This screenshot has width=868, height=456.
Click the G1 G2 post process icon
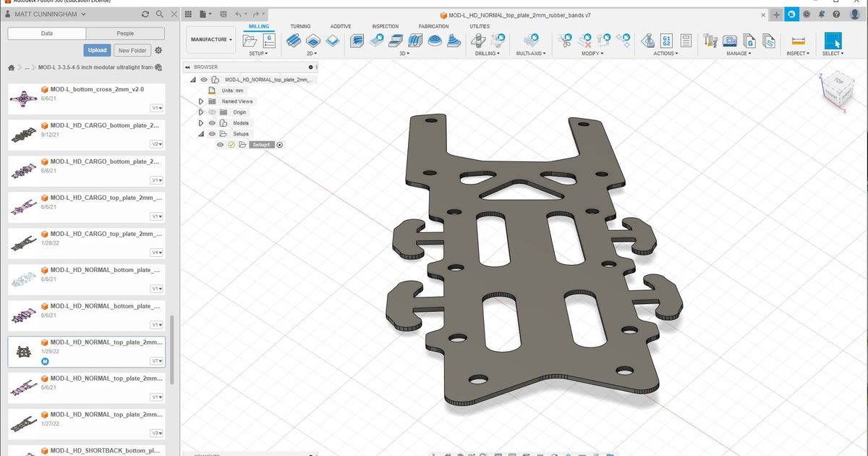click(666, 41)
